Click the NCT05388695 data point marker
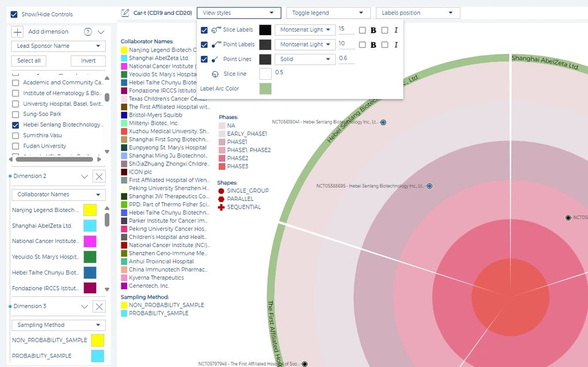Screen dimensions: 588x367 point(429,186)
